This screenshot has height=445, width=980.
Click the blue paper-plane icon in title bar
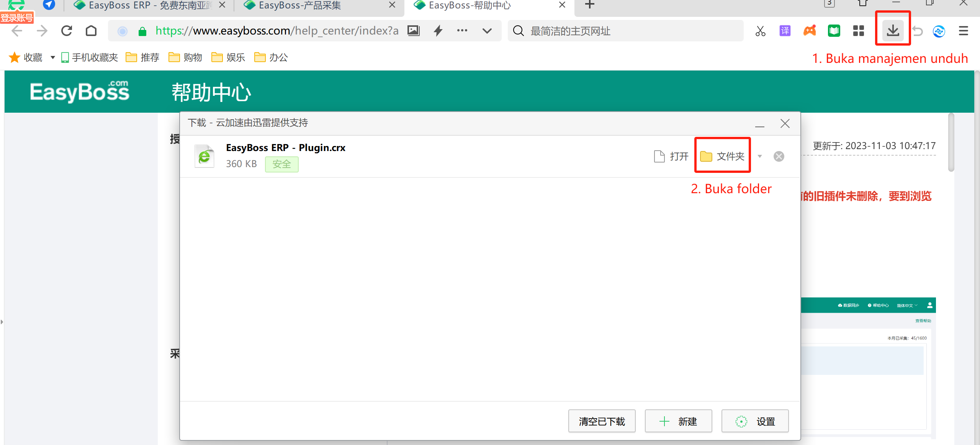coord(49,5)
